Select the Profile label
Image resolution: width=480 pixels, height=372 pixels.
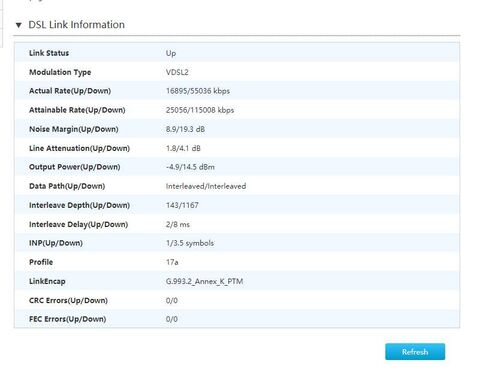pos(41,262)
